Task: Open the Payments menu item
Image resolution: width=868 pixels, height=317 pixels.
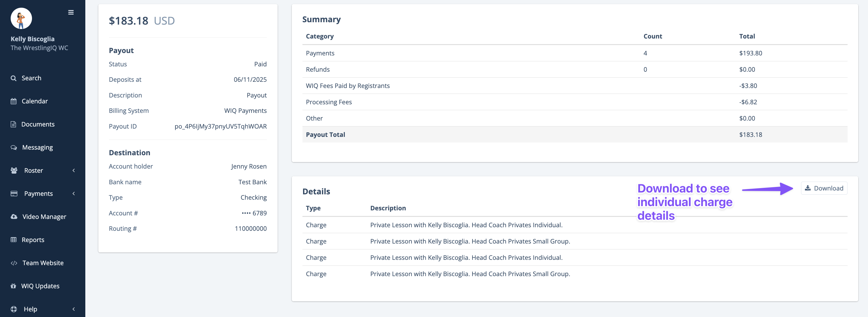Action: click(39, 194)
